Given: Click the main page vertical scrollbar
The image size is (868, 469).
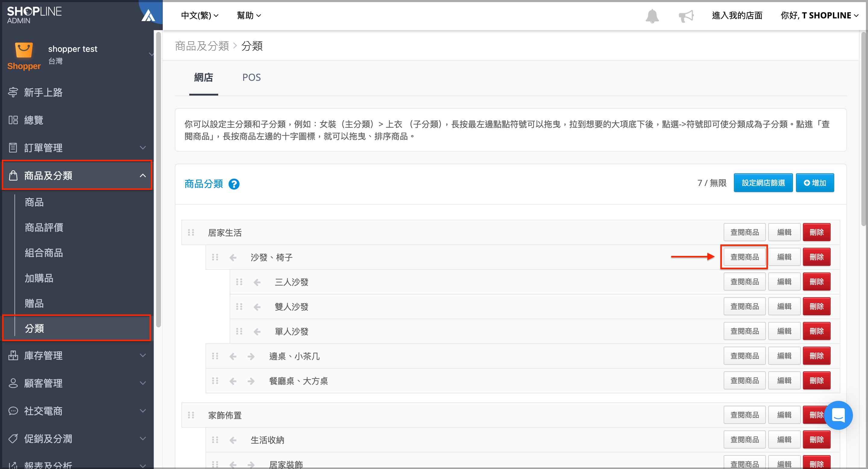Looking at the screenshot, I should click(863, 129).
